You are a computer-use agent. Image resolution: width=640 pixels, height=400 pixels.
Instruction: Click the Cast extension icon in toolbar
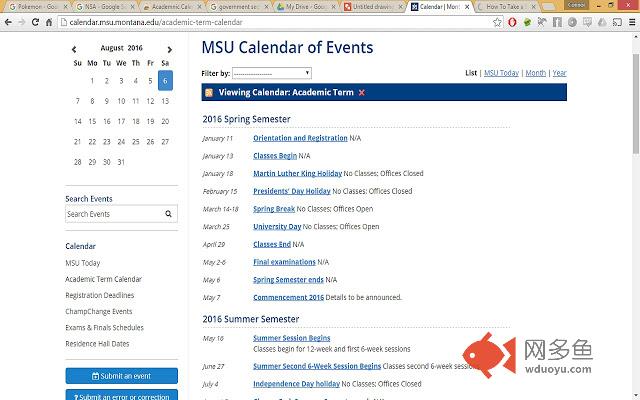[617, 22]
